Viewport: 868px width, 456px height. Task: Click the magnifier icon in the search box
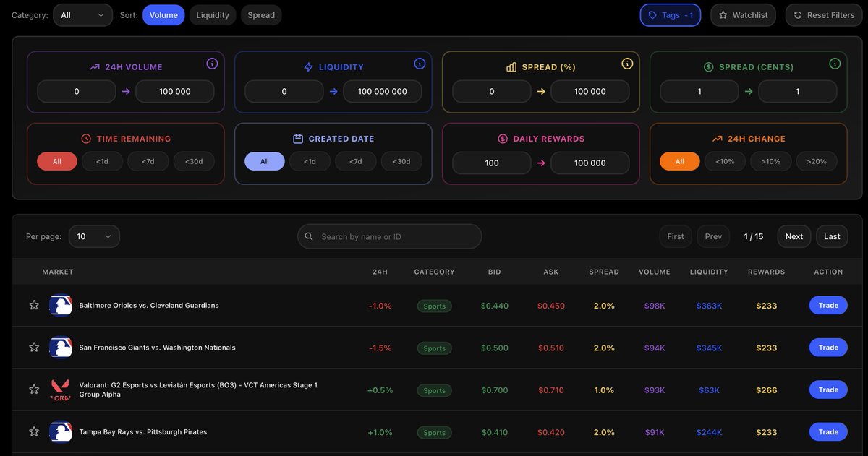tap(309, 236)
